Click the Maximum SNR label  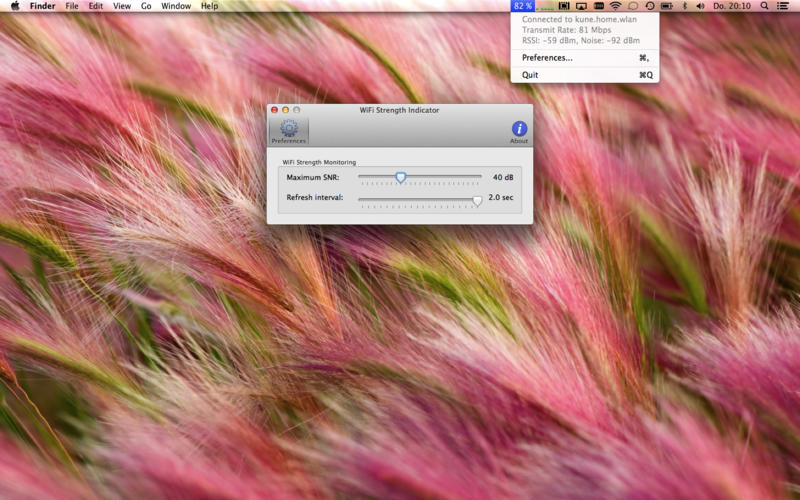coord(313,178)
